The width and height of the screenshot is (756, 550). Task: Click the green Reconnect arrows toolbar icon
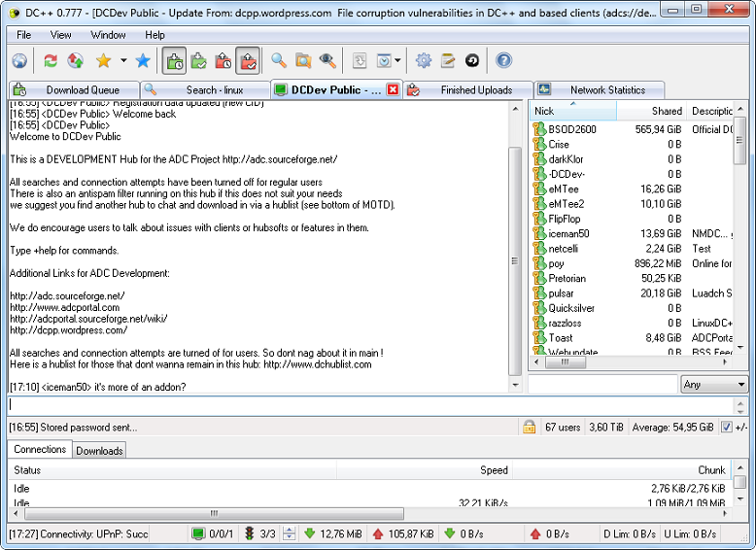(51, 61)
